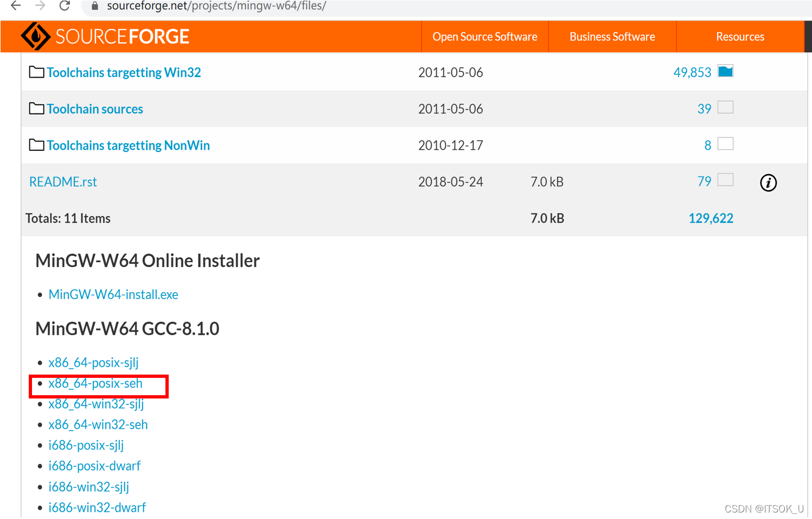
Task: Click the Toolchains targetting NonWin folder icon
Action: (36, 144)
